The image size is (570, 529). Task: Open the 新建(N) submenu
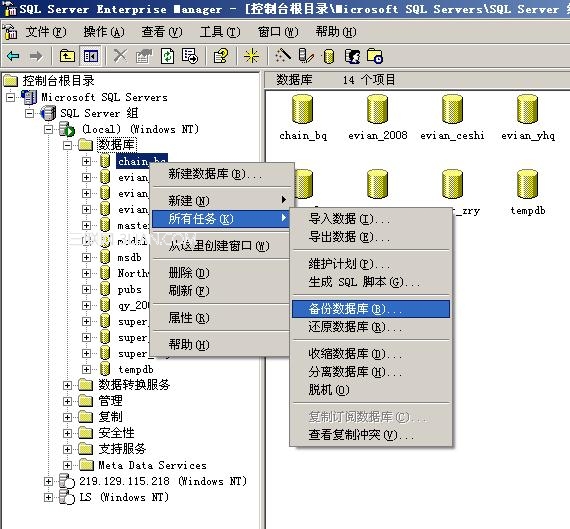pos(221,201)
